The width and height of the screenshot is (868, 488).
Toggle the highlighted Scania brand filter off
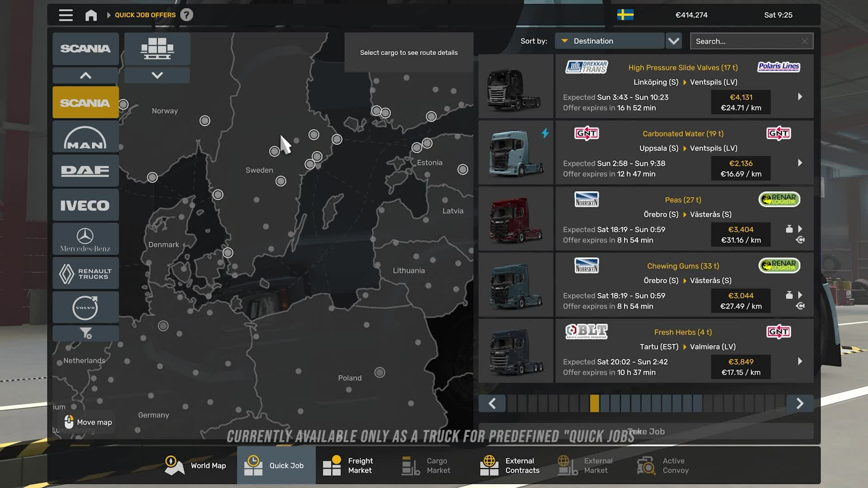point(85,103)
